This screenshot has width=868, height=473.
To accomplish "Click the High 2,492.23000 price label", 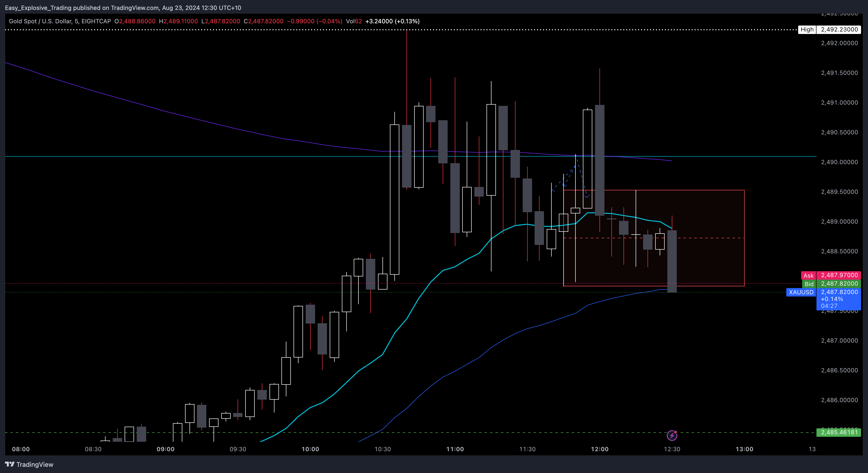I will [829, 29].
